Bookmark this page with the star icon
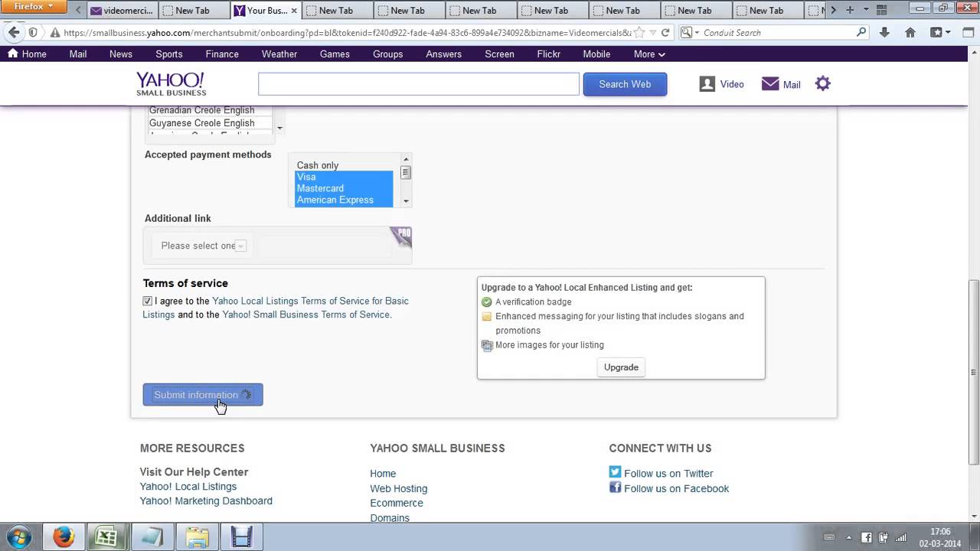 coord(639,33)
